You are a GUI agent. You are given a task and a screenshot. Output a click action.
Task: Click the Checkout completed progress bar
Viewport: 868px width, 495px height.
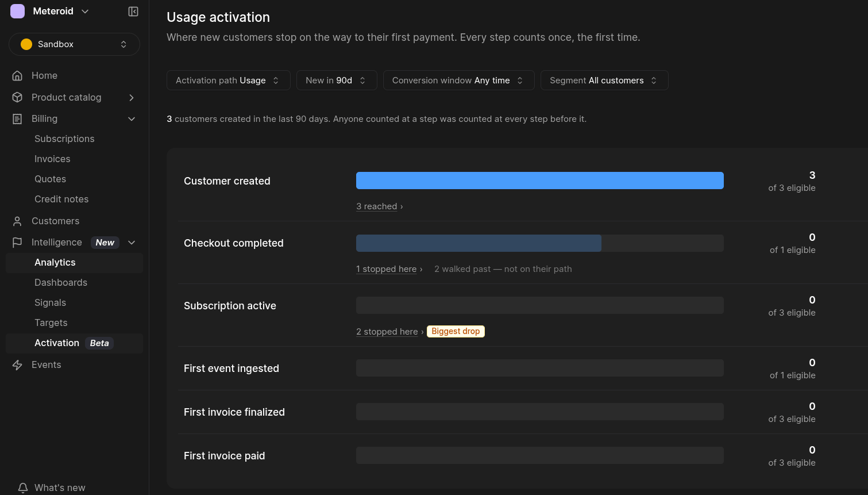[x=540, y=243]
